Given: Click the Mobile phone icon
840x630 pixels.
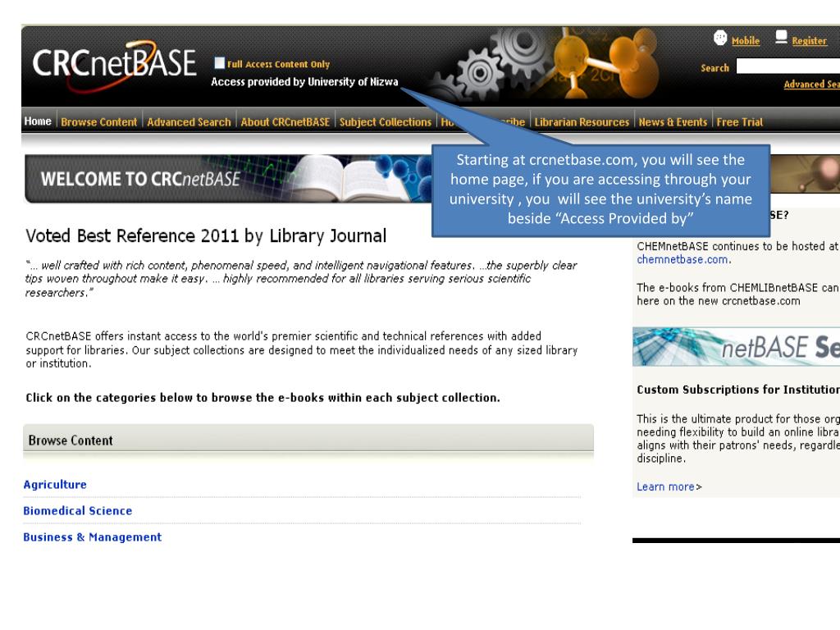Looking at the screenshot, I should [720, 38].
